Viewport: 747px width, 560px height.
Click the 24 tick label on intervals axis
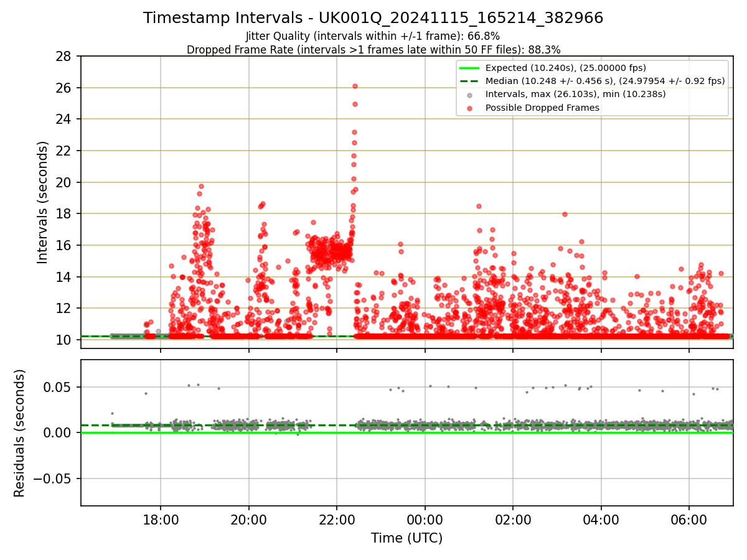pyautogui.click(x=63, y=119)
